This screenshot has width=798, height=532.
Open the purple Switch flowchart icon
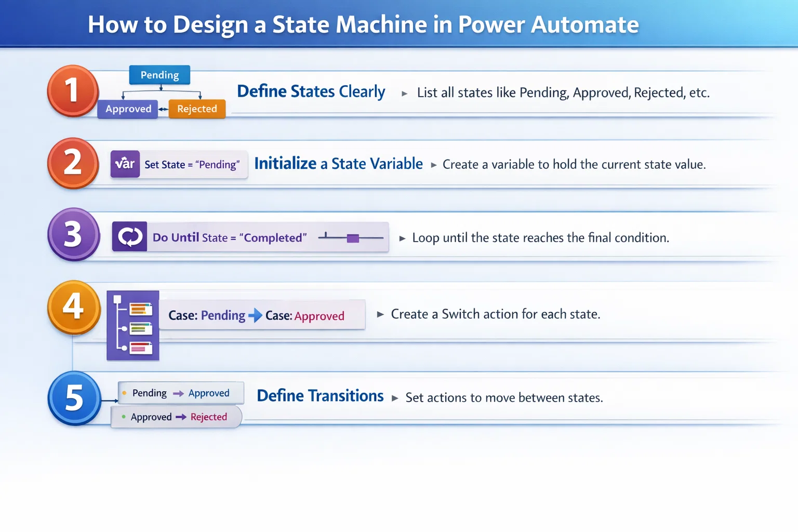pos(133,325)
